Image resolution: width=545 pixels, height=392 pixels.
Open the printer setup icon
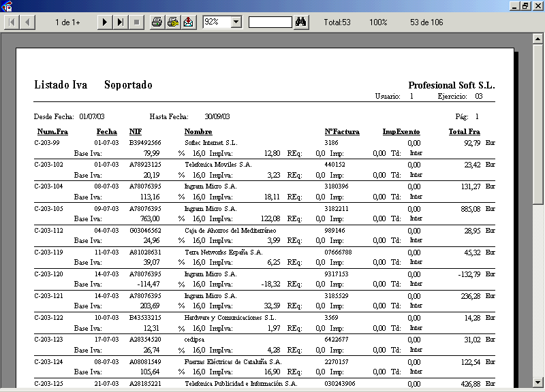point(172,22)
